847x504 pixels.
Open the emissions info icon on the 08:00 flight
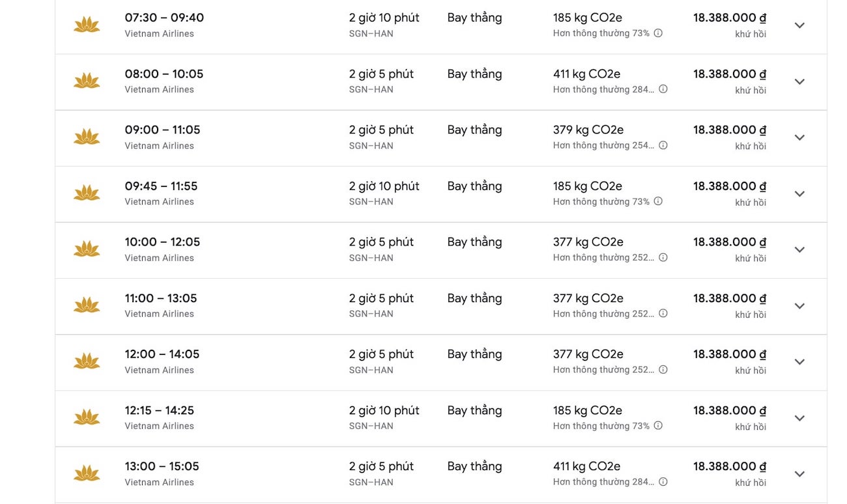point(663,89)
